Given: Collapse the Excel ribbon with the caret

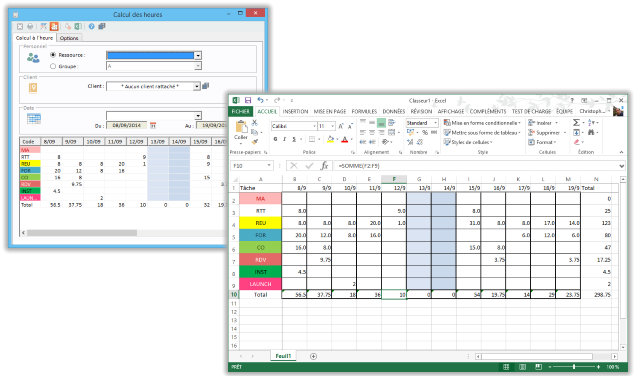Looking at the screenshot, I should coord(621,152).
